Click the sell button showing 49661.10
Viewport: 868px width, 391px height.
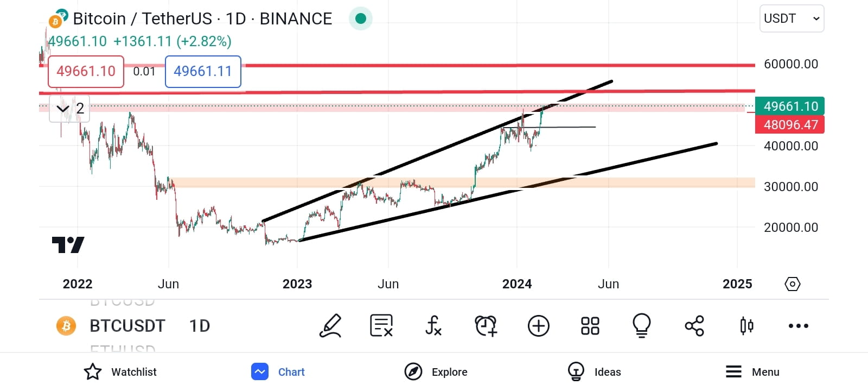coord(85,71)
